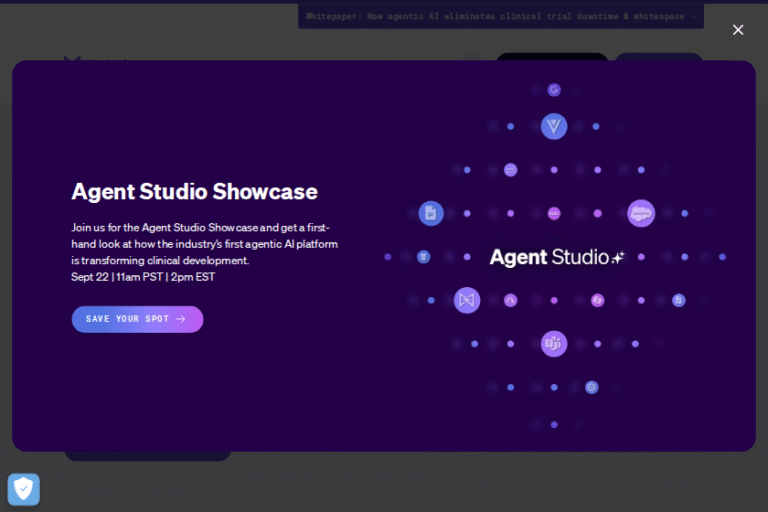Image resolution: width=768 pixels, height=512 pixels.
Task: Click the music note icon in graphic
Action: point(597,300)
